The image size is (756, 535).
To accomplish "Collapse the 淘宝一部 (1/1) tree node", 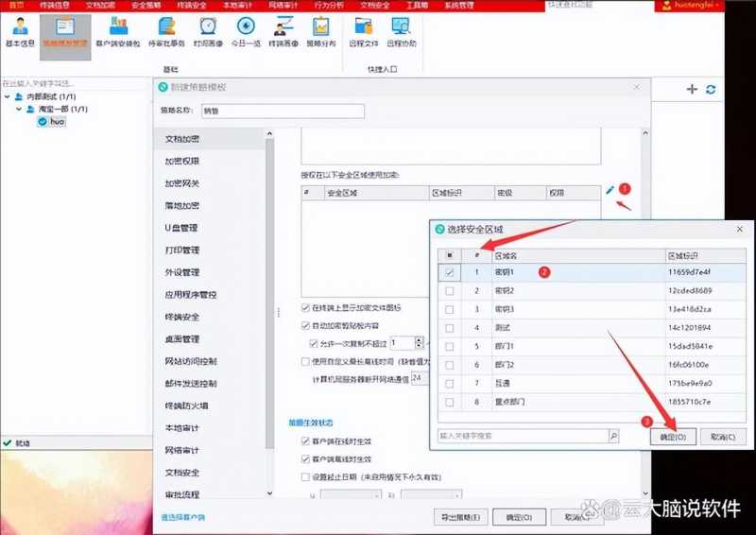I will coord(19,109).
